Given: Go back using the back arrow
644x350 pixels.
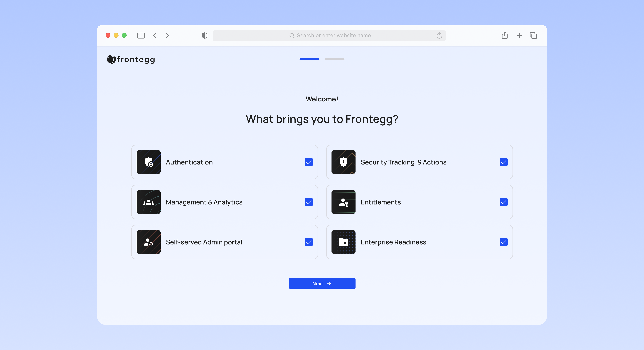Looking at the screenshot, I should point(155,35).
